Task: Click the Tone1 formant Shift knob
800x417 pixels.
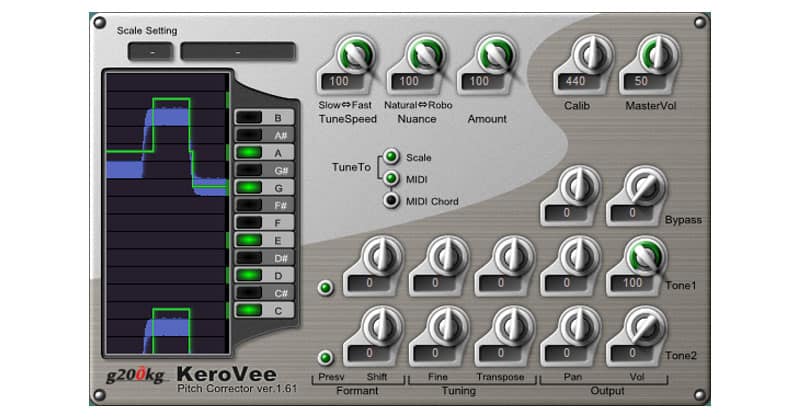Action: [x=382, y=256]
